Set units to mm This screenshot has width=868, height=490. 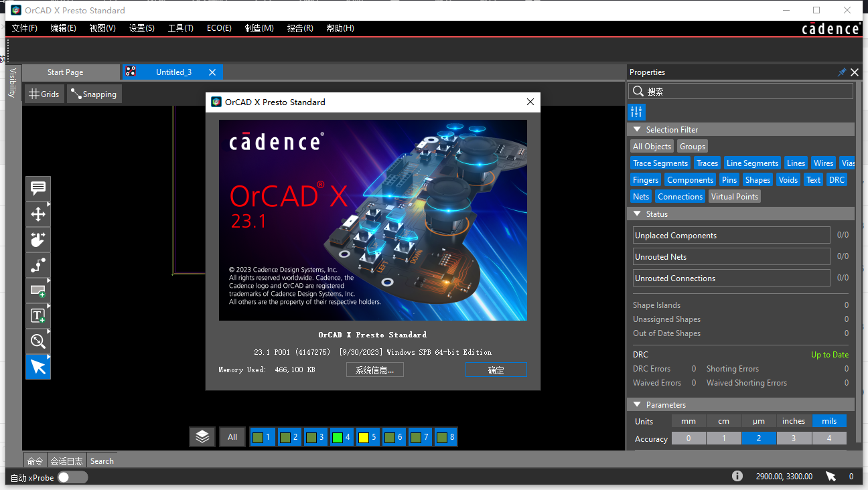click(689, 421)
